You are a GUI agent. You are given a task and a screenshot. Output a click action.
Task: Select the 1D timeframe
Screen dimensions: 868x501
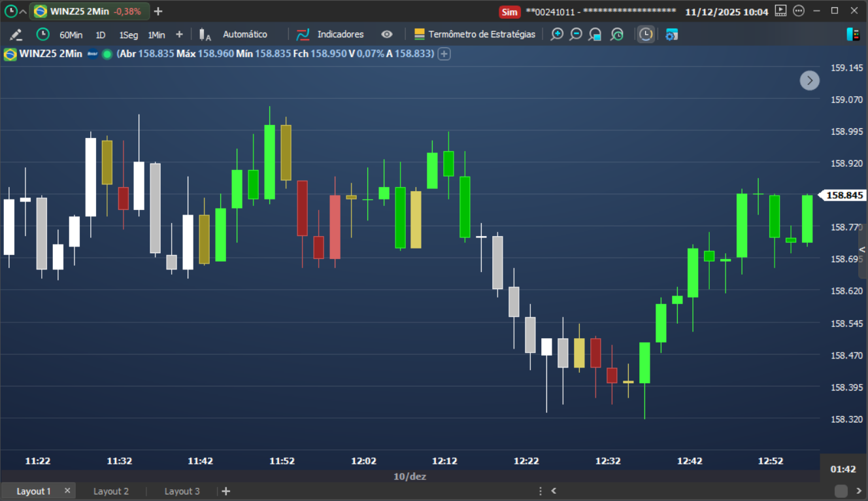[100, 35]
